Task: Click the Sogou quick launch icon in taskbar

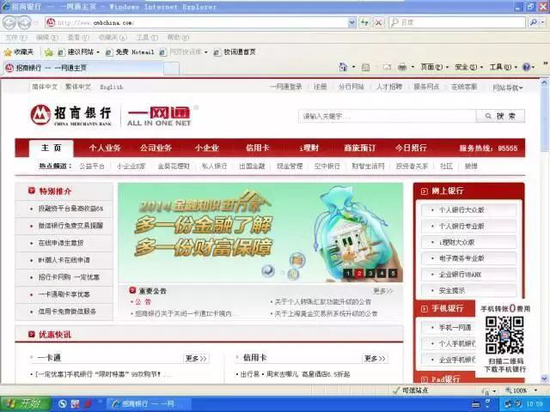Action: pyautogui.click(x=62, y=404)
